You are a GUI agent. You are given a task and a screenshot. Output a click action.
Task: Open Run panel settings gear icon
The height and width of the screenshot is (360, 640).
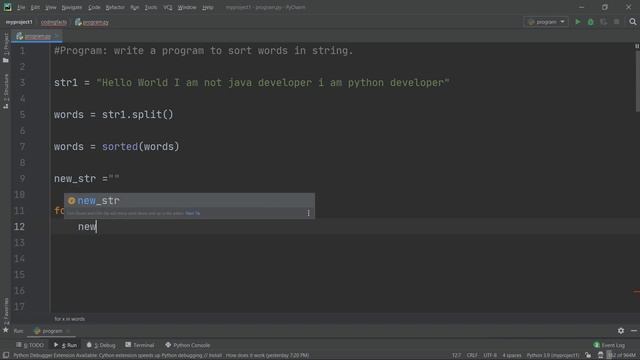[620, 331]
